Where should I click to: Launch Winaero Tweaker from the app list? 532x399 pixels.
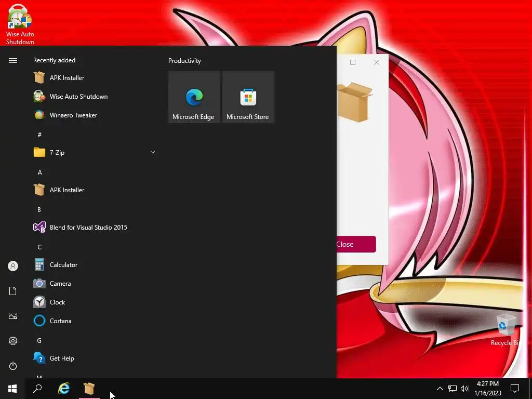(x=95, y=115)
